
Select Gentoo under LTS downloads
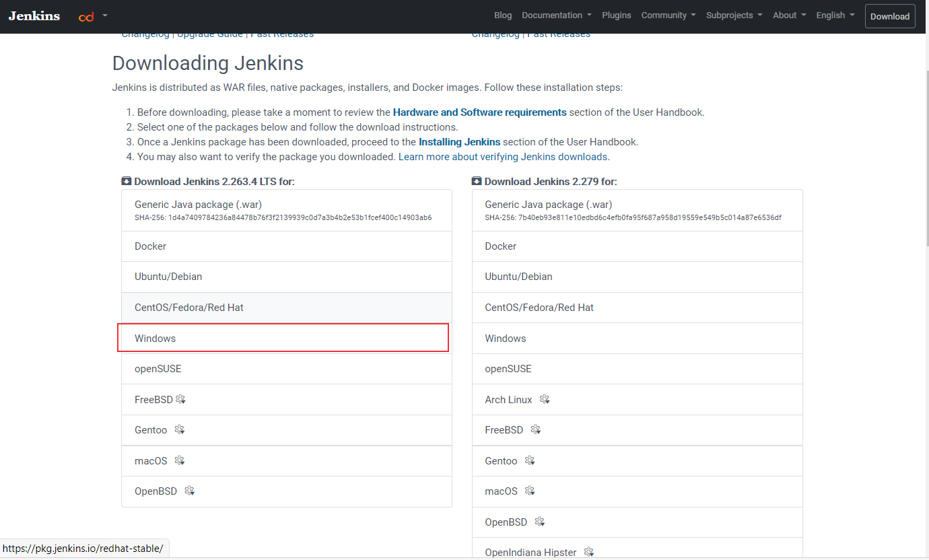(287, 430)
